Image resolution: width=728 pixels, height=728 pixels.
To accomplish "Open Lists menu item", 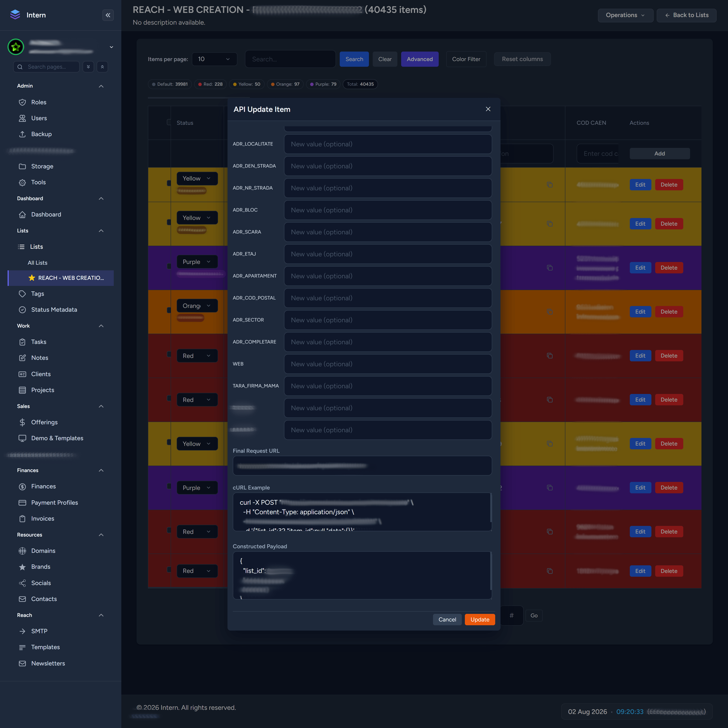I will pos(36,246).
